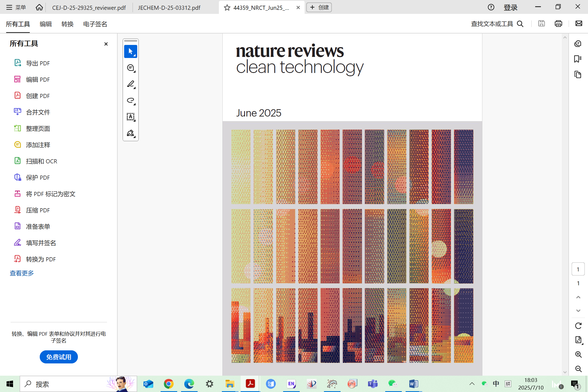The width and height of the screenshot is (588, 392).
Task: Zoom in with magnifier plus icon
Action: pos(578,354)
